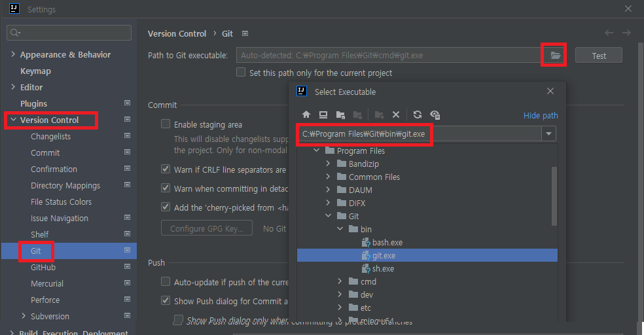Image resolution: width=644 pixels, height=335 pixels.
Task: Click the file tree vertical scrollbar
Action: (x=554, y=196)
